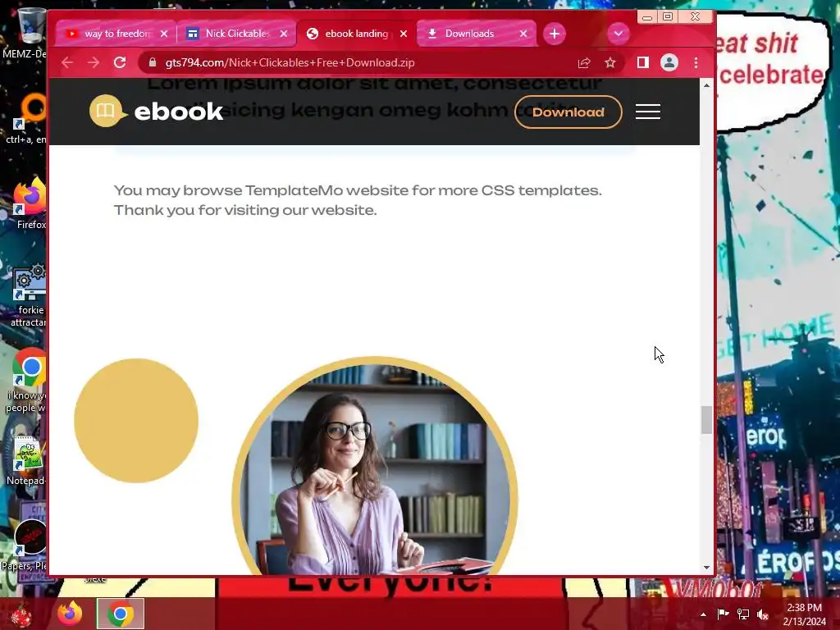Open Action Center flag icon
The height and width of the screenshot is (630, 840).
point(724,614)
